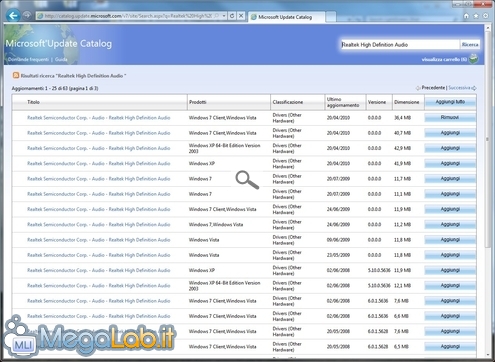Click version 5.10.0.5636 in Windows XP row

pyautogui.click(x=379, y=270)
